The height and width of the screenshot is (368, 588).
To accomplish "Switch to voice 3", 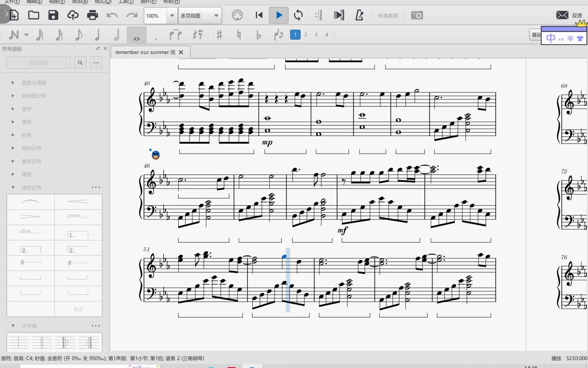I will [316, 35].
